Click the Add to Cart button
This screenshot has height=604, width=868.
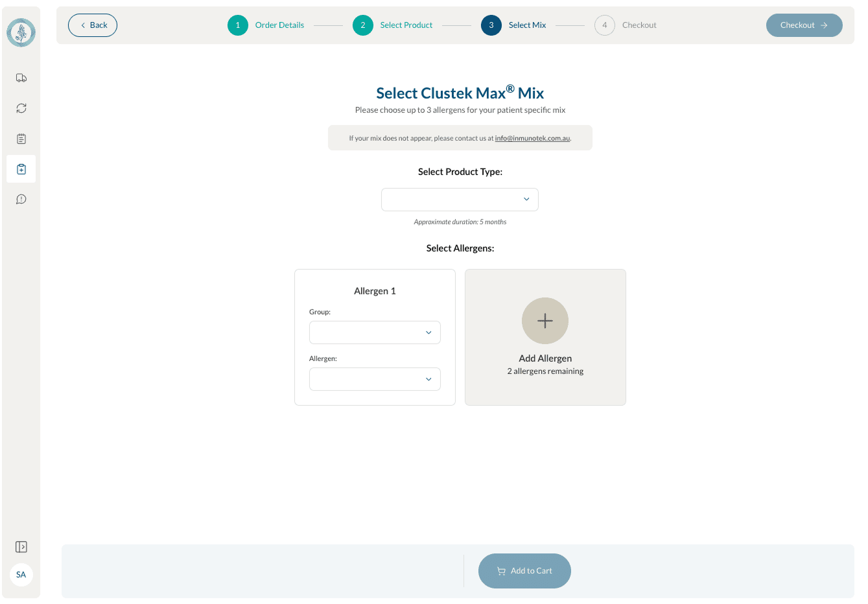click(x=524, y=571)
